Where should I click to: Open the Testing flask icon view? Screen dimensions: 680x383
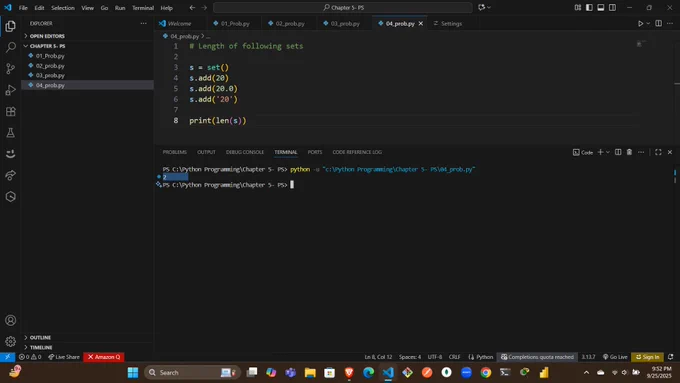click(x=10, y=133)
